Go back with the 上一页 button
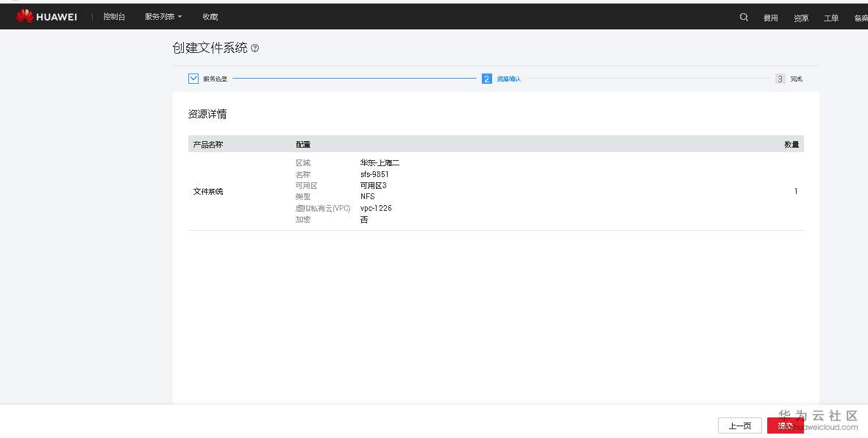 pos(740,426)
